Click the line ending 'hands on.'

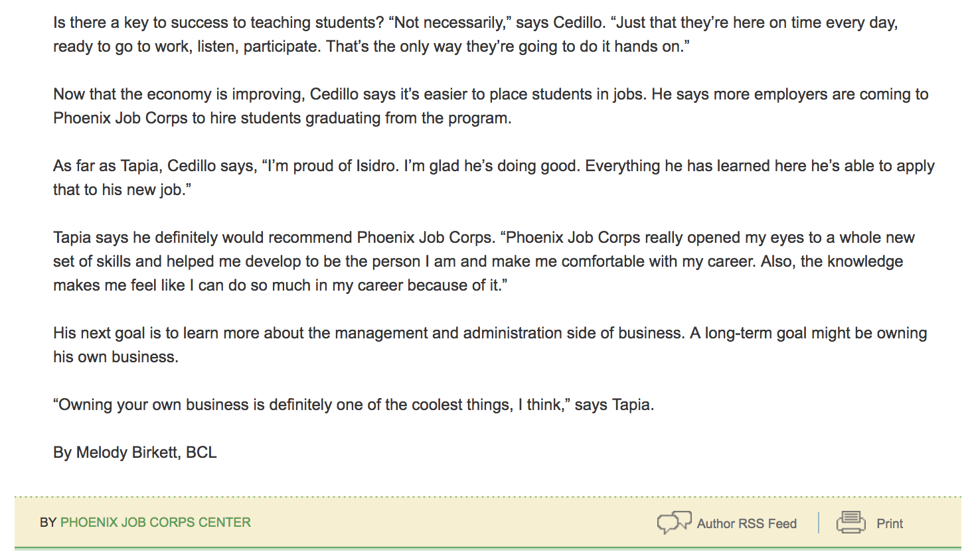(371, 46)
